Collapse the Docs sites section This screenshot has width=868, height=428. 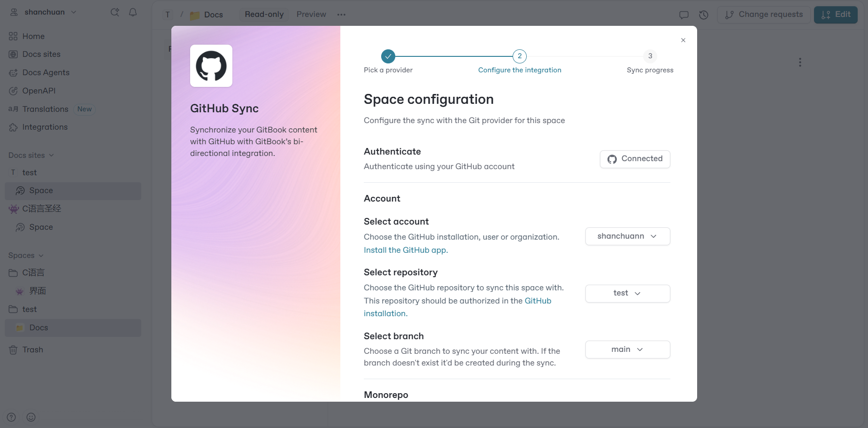pos(31,156)
